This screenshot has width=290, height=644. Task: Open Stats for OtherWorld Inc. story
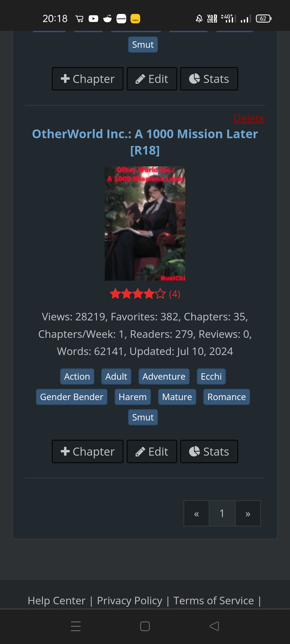tap(209, 451)
